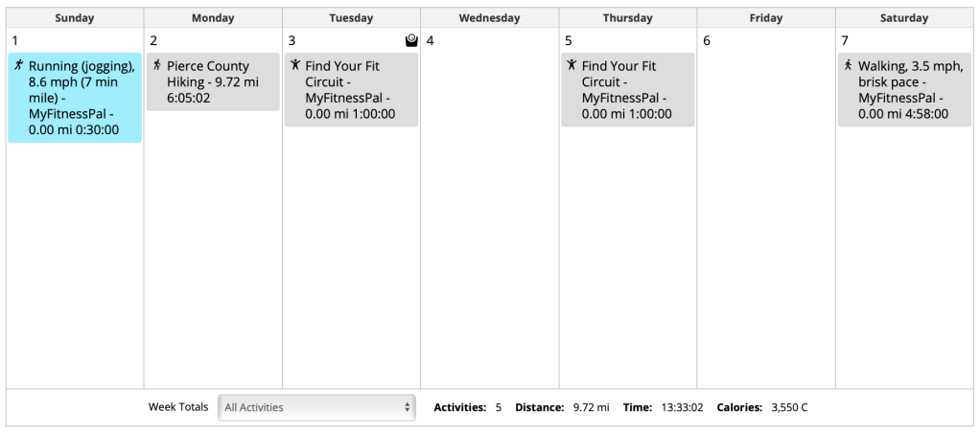Click the Wednesday column header
The width and height of the screenshot is (980, 434).
[x=489, y=18]
